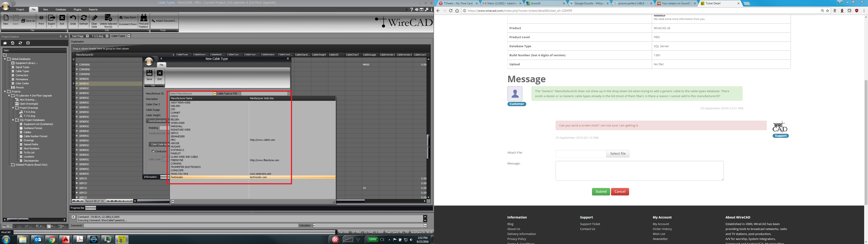Click the Message text area

[x=639, y=171]
